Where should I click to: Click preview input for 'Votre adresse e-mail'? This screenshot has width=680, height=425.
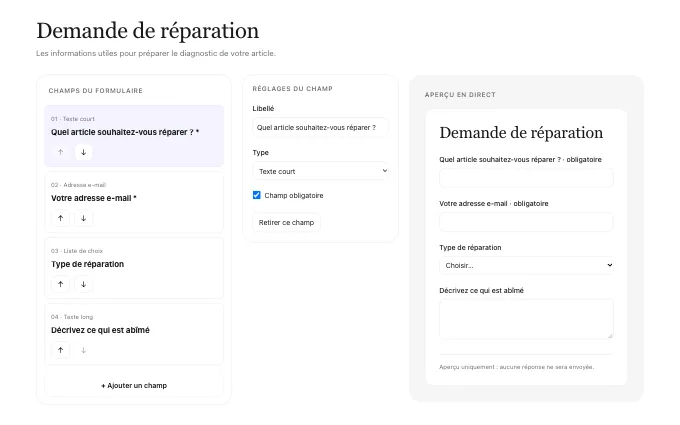[x=526, y=222]
